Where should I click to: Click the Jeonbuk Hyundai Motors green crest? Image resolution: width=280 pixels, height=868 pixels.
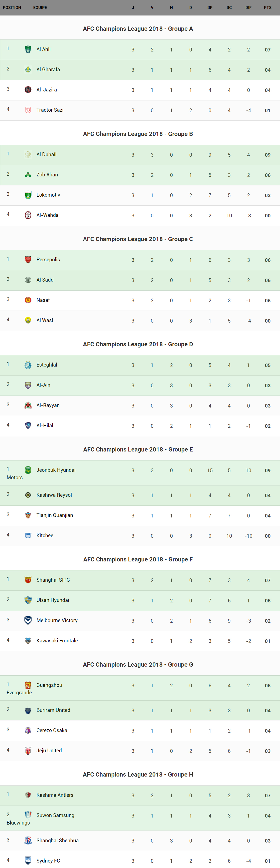point(28,470)
